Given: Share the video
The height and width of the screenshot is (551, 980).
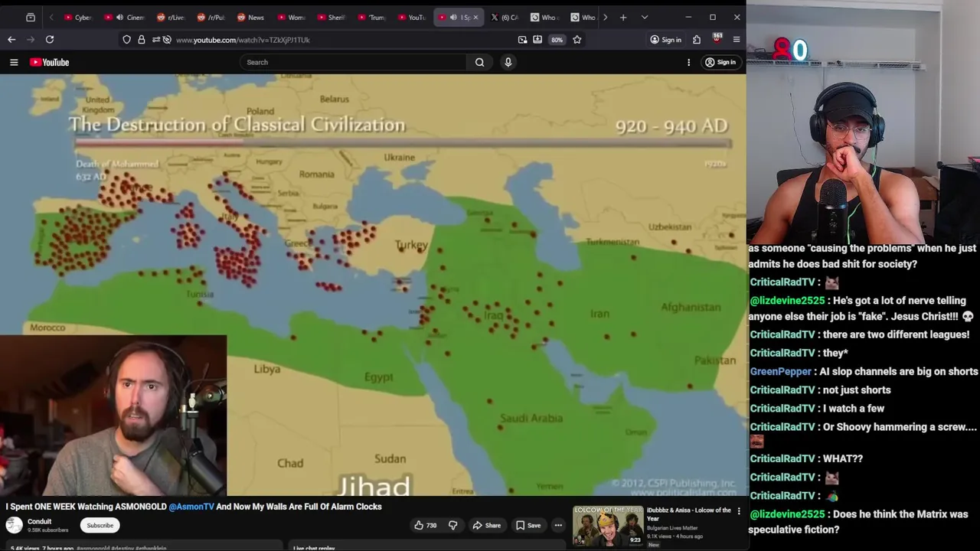Looking at the screenshot, I should (x=486, y=525).
